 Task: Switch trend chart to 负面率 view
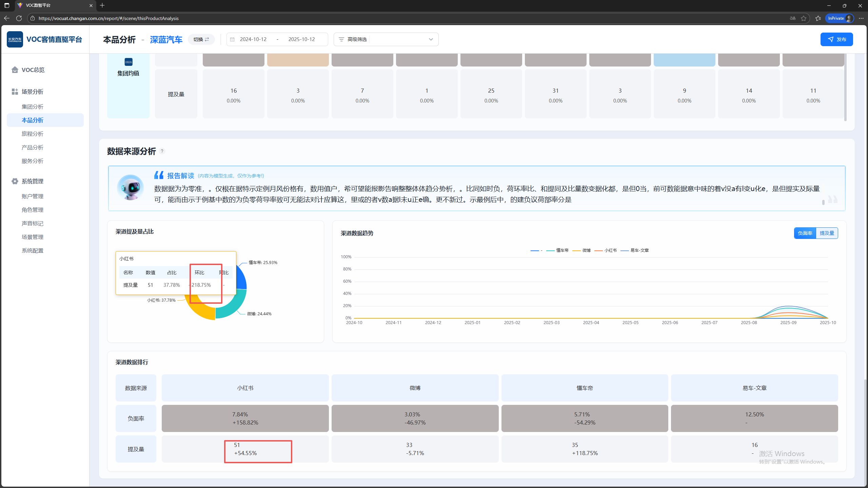point(805,233)
